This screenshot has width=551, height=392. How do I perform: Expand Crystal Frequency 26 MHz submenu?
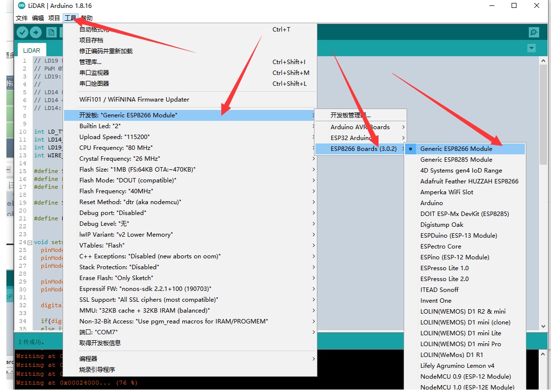190,159
